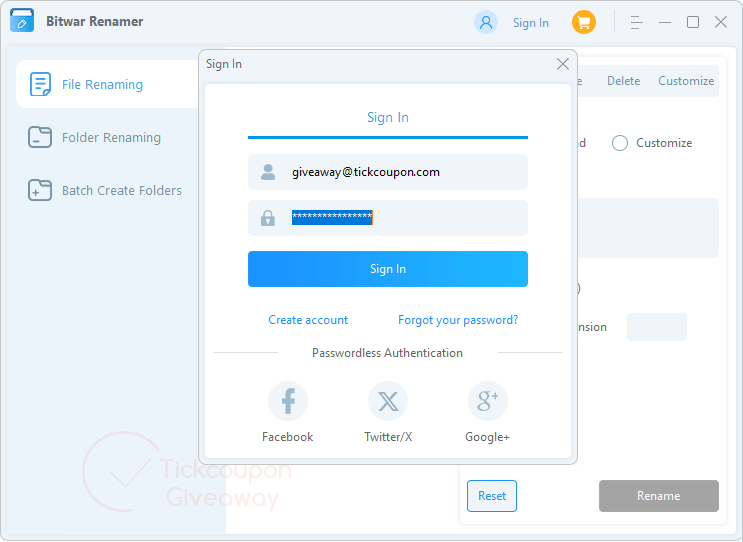This screenshot has height=542, width=743.
Task: Click the Bitwar Renamer app logo icon
Action: [x=22, y=21]
